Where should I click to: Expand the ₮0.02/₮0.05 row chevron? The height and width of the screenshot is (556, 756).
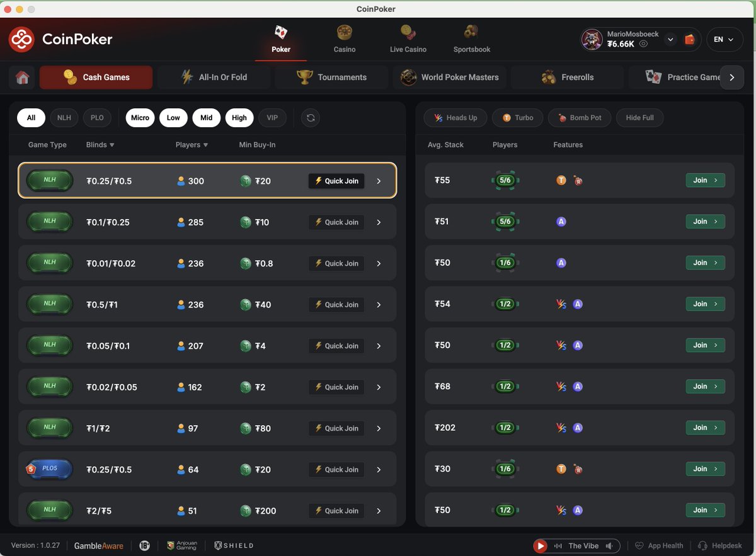point(379,387)
